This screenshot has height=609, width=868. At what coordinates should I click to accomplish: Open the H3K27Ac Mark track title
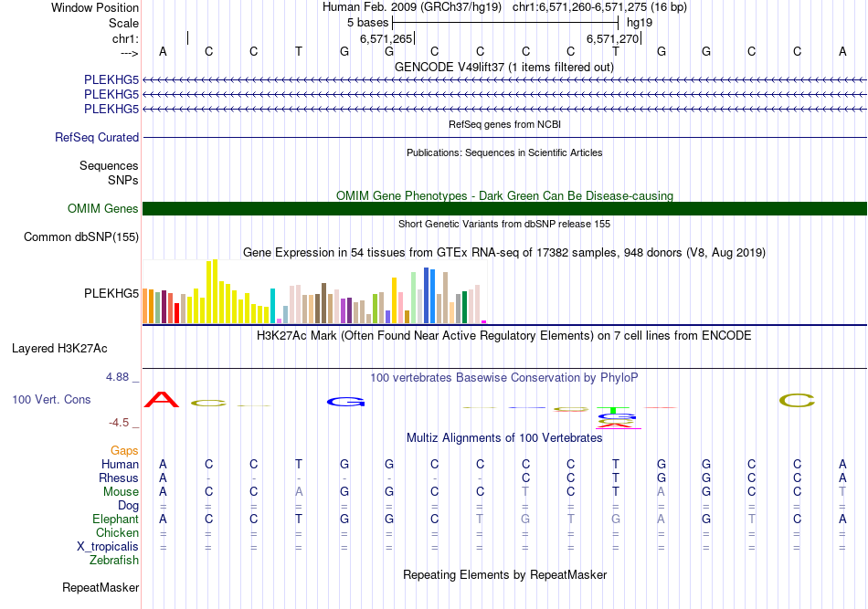pos(504,336)
